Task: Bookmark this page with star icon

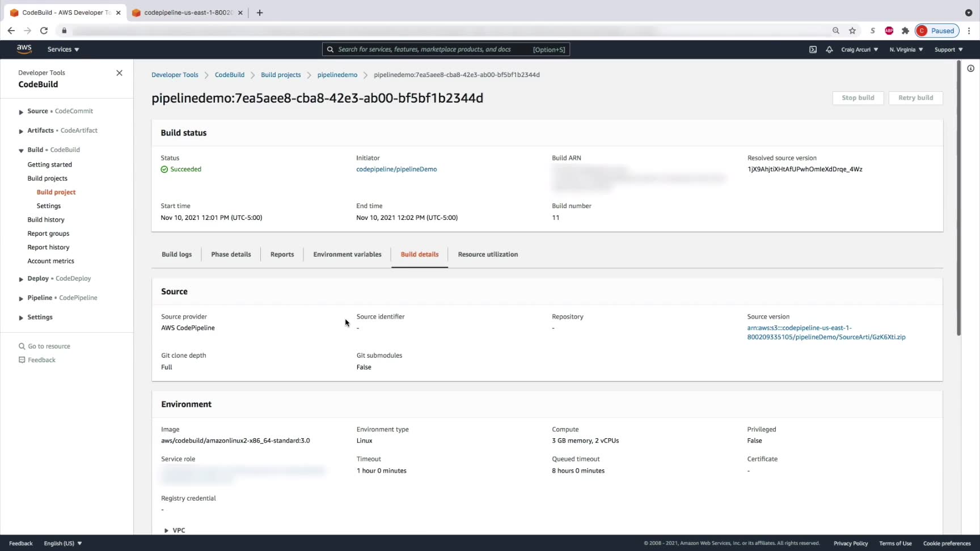Action: pyautogui.click(x=852, y=31)
